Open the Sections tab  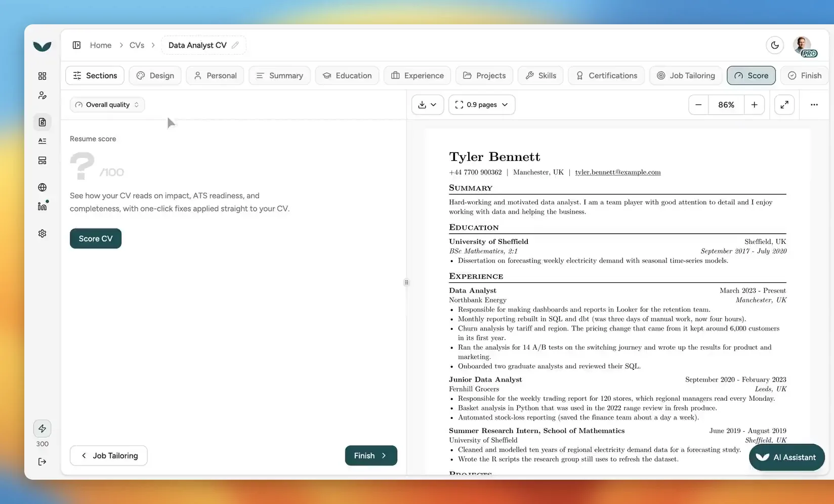[95, 75]
